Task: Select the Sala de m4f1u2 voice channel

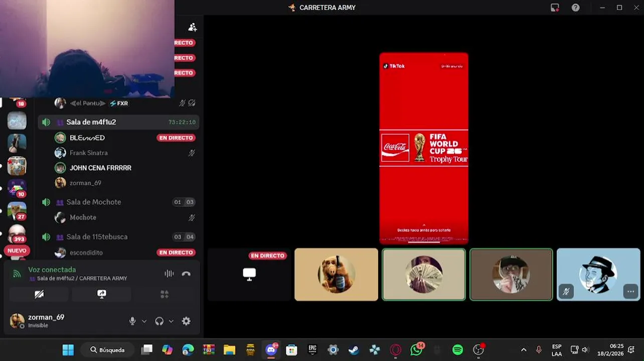Action: (x=118, y=122)
